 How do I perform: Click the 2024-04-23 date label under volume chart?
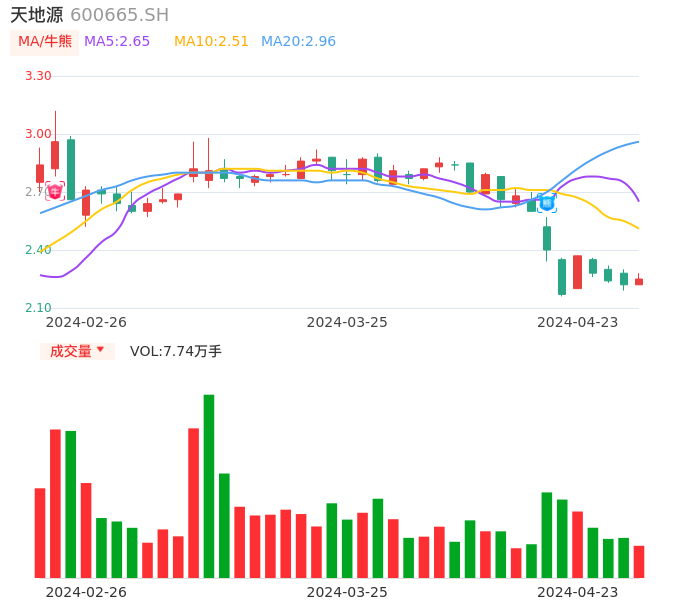577,592
